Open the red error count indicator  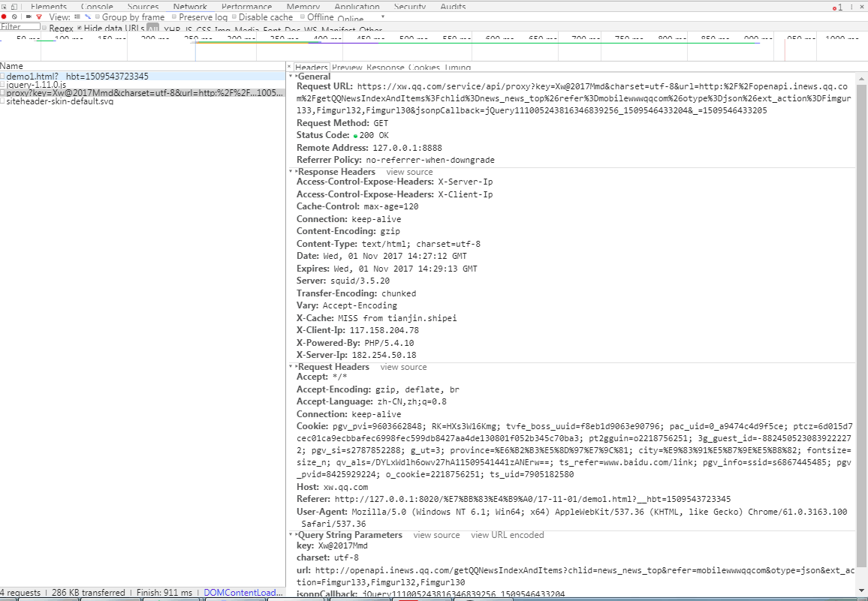(837, 8)
